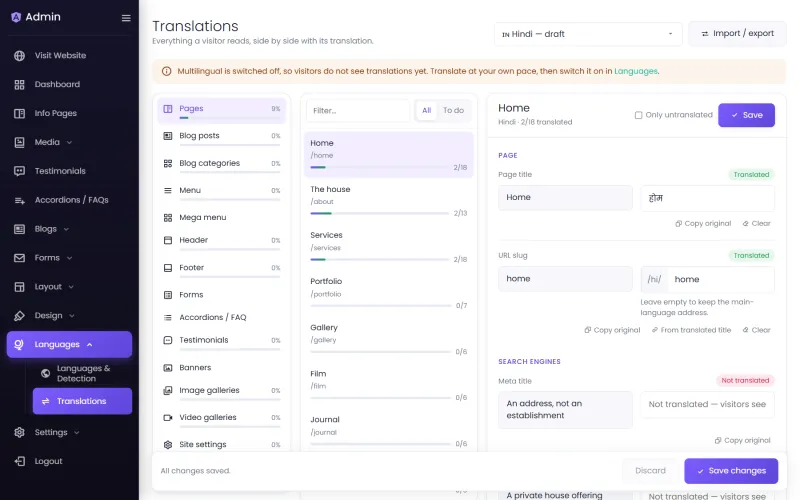Click the Visit Website globe icon

click(x=19, y=56)
